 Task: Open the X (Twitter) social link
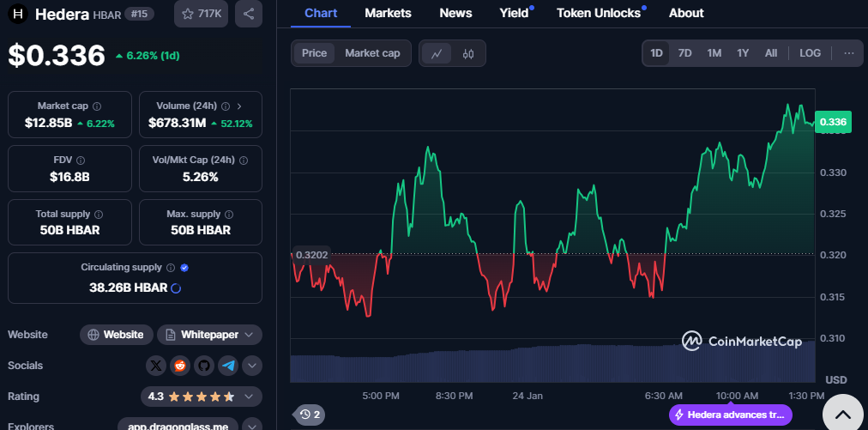click(x=156, y=366)
